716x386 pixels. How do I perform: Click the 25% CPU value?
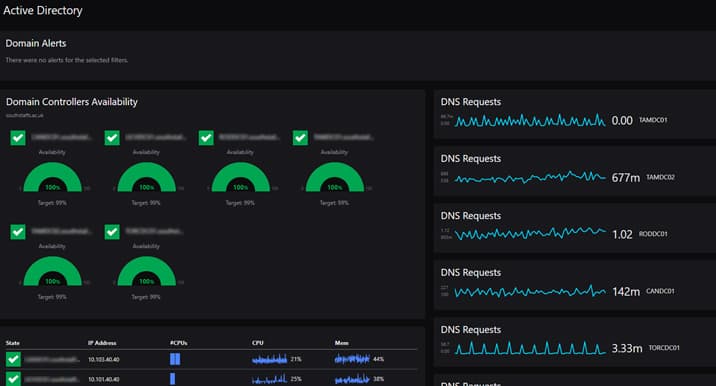coord(296,379)
